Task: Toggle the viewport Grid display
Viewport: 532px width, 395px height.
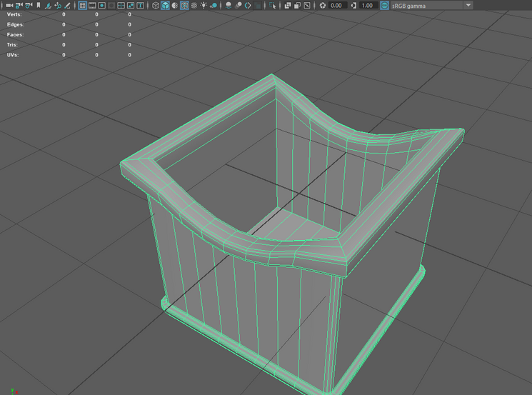Action: coord(82,6)
